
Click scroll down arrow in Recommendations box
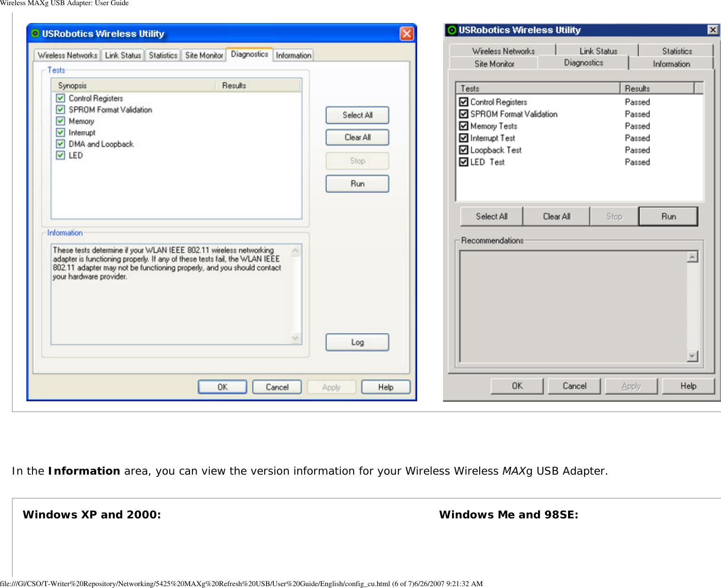(692, 356)
